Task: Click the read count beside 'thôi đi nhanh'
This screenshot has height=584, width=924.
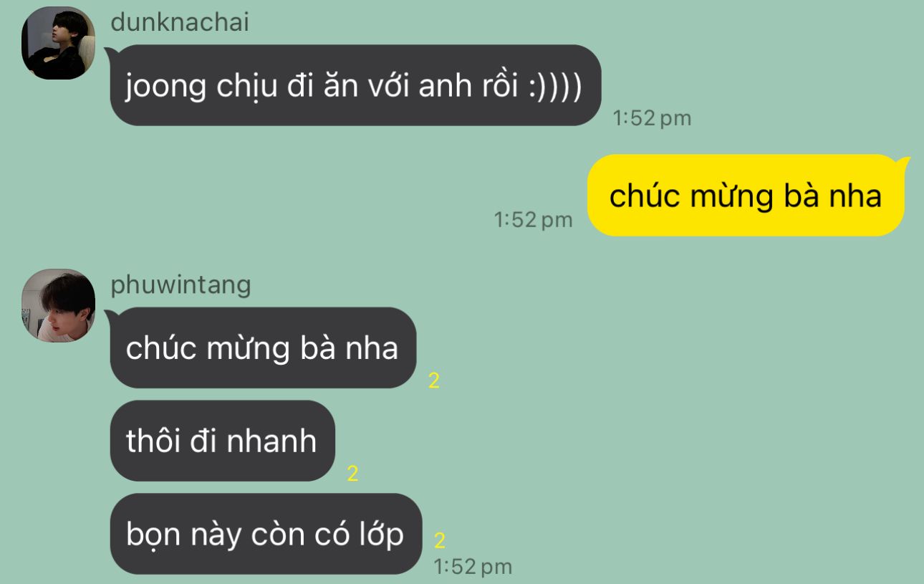Action: (x=352, y=474)
